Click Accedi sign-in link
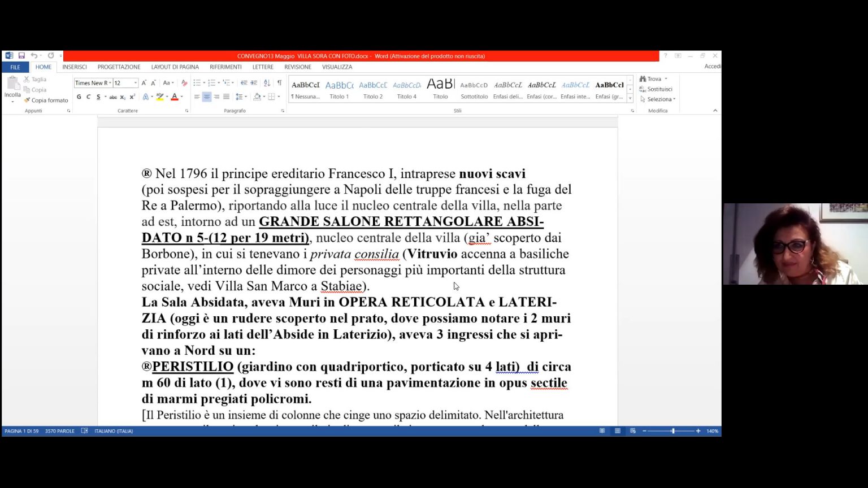Image resolution: width=868 pixels, height=488 pixels. [713, 67]
